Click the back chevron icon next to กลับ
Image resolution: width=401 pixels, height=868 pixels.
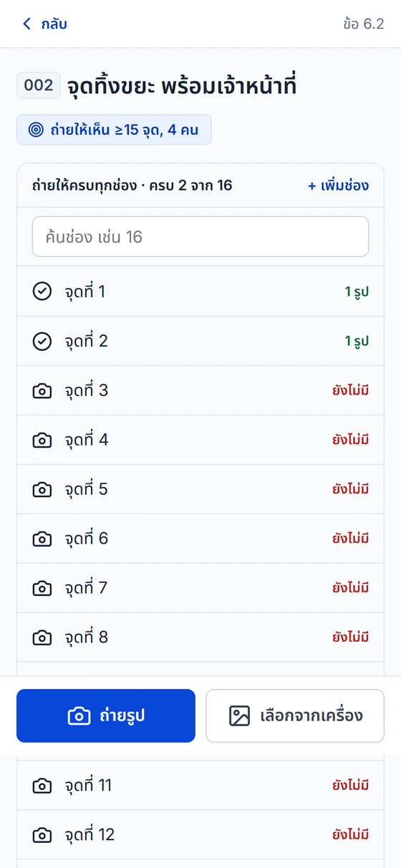click(27, 24)
